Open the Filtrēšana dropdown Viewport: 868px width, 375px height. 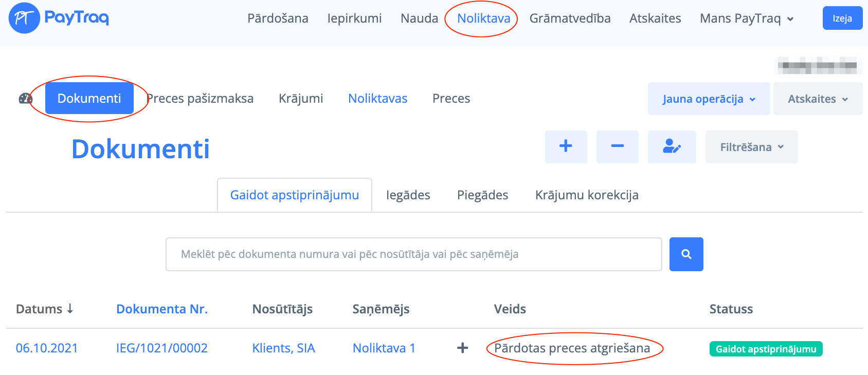(751, 147)
